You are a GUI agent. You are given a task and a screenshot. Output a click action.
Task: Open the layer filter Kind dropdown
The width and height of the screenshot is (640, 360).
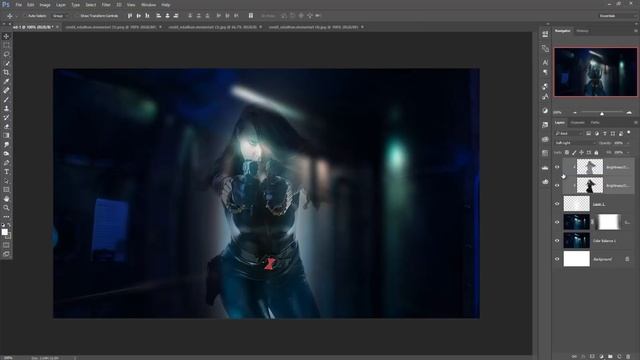pos(568,133)
